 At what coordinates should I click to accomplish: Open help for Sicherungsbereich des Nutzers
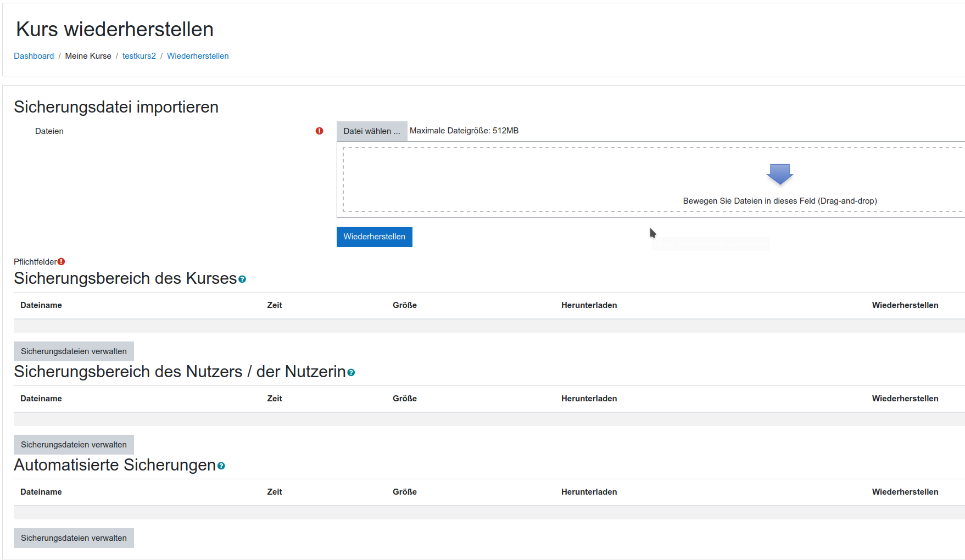351,373
